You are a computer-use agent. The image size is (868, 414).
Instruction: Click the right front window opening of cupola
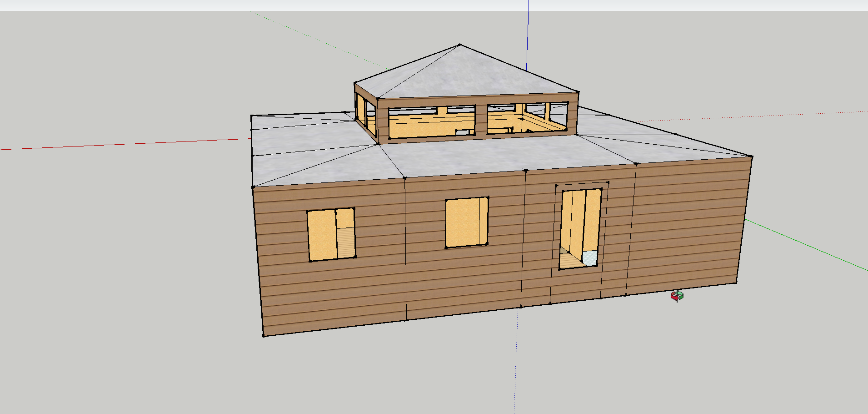526,119
